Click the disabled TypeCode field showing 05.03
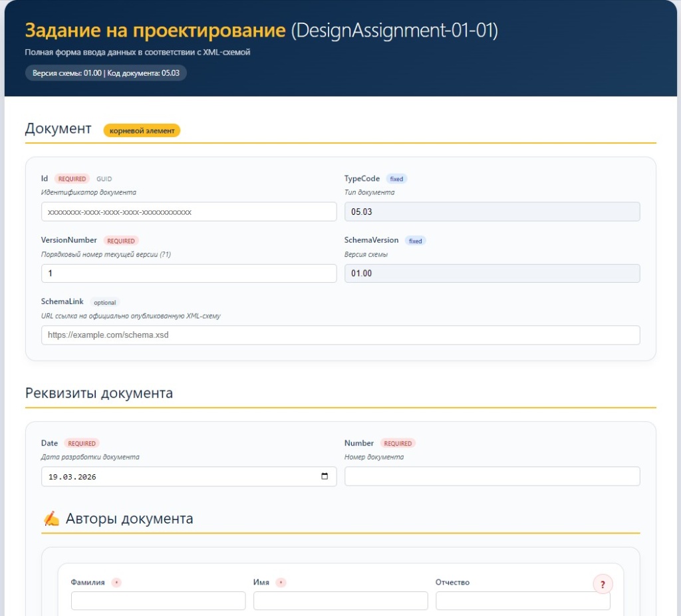 point(490,211)
